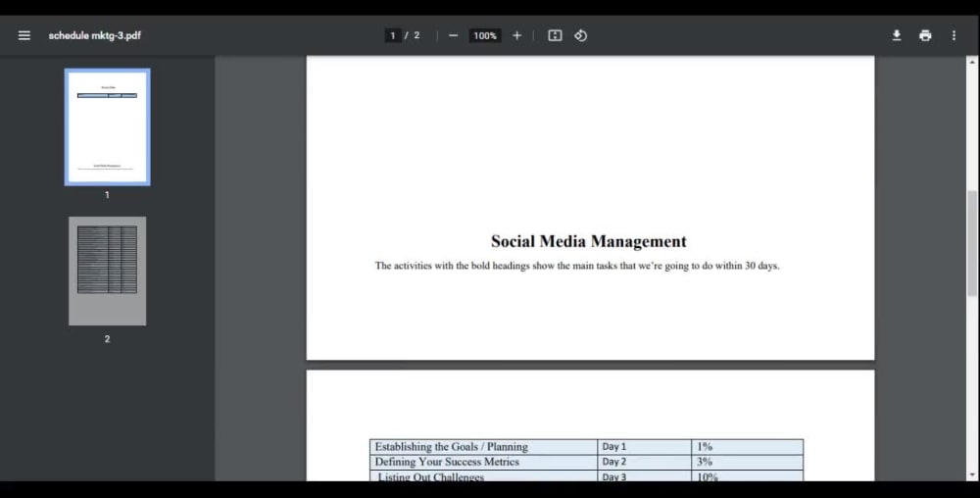
Task: Click the thumbnail label 1
Action: [107, 195]
